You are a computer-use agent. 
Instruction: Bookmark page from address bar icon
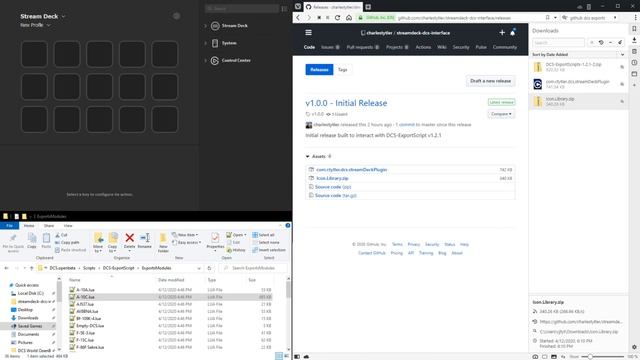(x=547, y=18)
